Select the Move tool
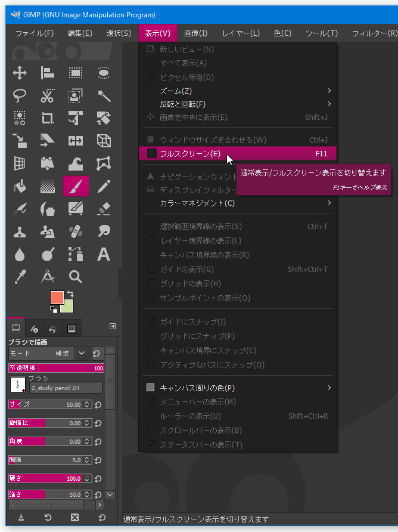This screenshot has width=398, height=532. pyautogui.click(x=20, y=73)
